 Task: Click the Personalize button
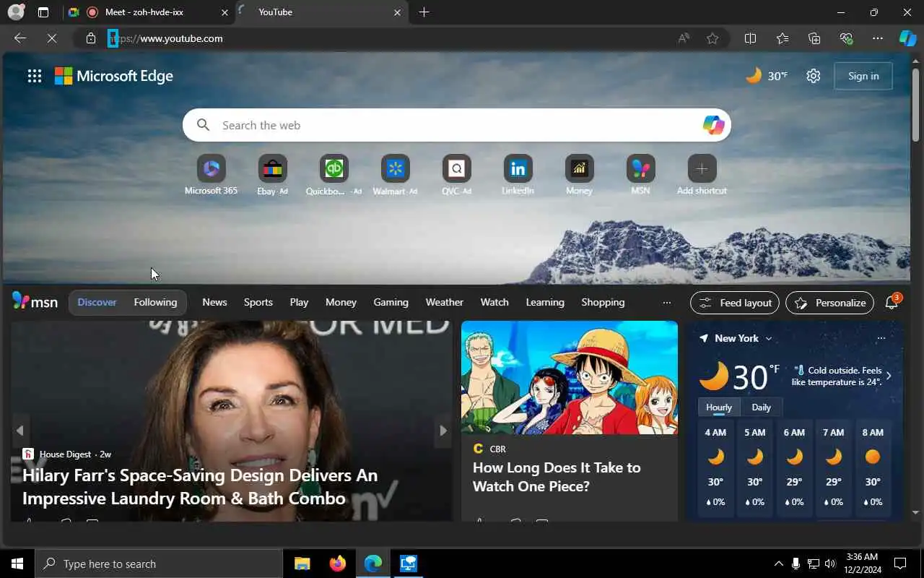point(829,303)
